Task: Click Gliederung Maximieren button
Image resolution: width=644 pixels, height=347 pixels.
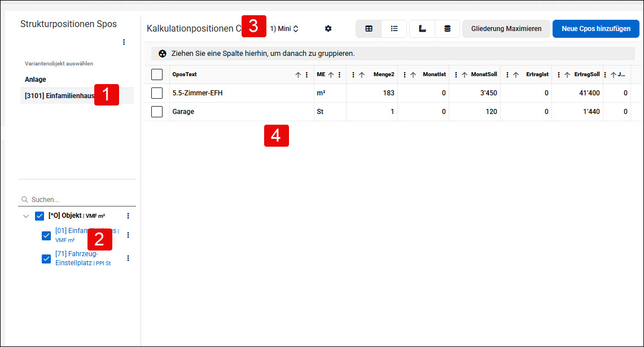Action: point(506,29)
